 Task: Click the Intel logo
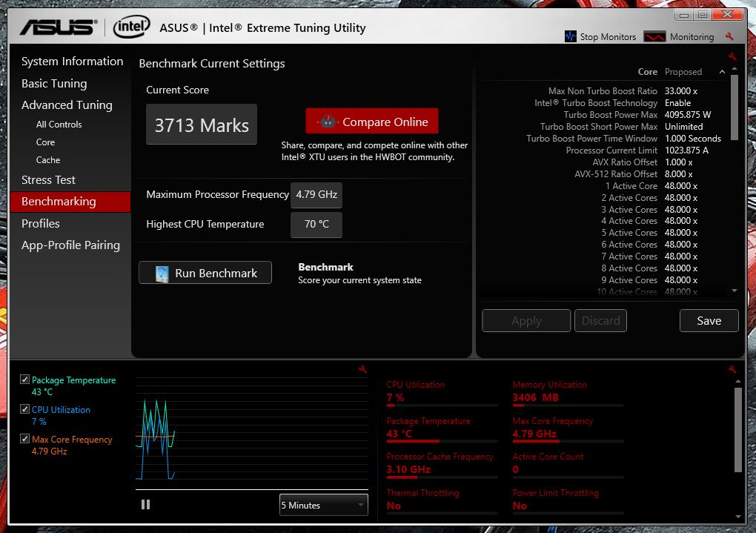[131, 27]
